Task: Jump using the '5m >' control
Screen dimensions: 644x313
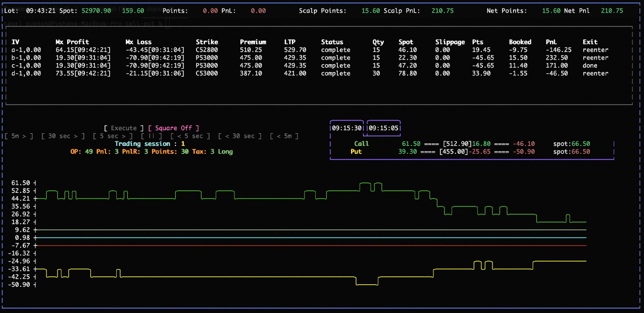Action: pyautogui.click(x=19, y=136)
